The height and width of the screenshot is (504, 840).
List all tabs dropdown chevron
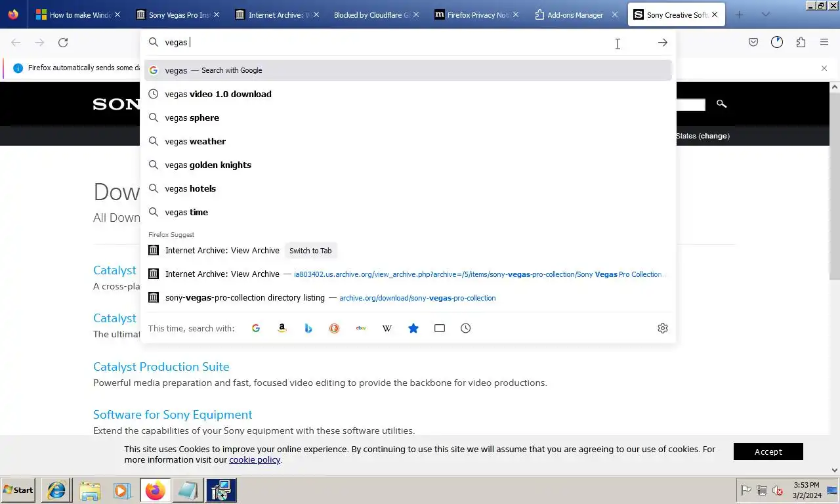tap(765, 14)
